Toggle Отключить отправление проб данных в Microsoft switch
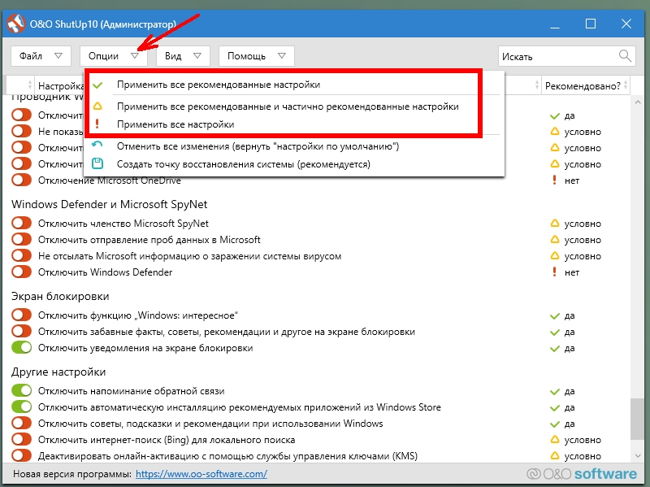650x487 pixels. pos(22,239)
